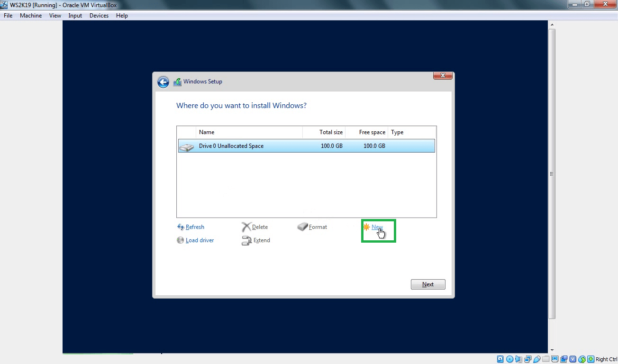This screenshot has width=618, height=364.
Task: Click the Total size column header
Action: (x=324, y=132)
